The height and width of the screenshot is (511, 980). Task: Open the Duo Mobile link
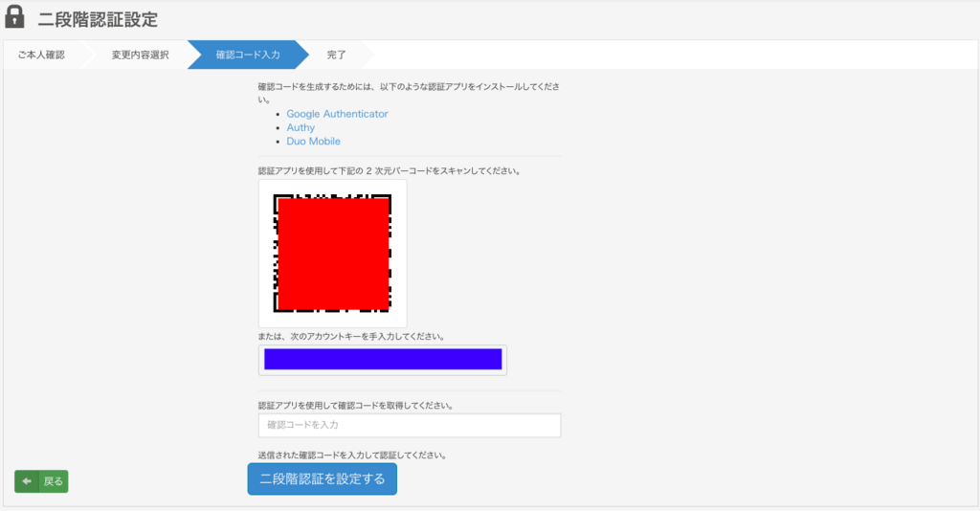coord(313,142)
